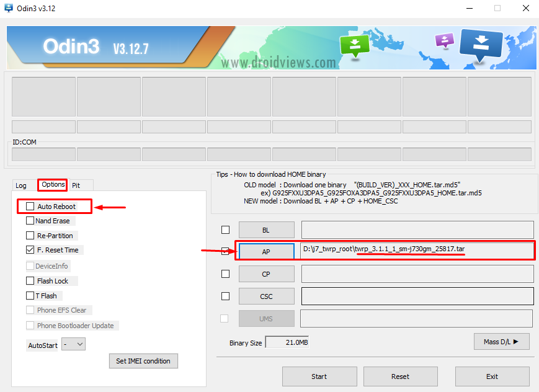Click the Exit button
The image size is (539, 392).
pyautogui.click(x=492, y=376)
